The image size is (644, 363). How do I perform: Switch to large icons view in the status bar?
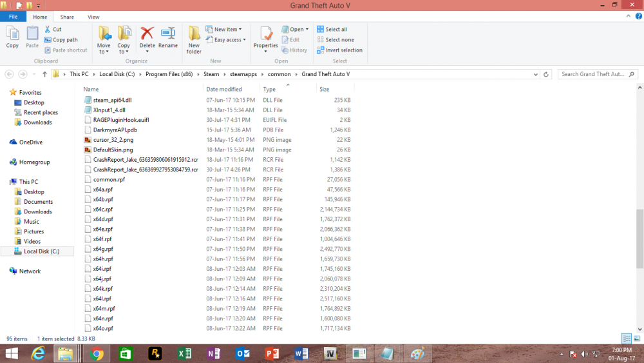point(637,338)
